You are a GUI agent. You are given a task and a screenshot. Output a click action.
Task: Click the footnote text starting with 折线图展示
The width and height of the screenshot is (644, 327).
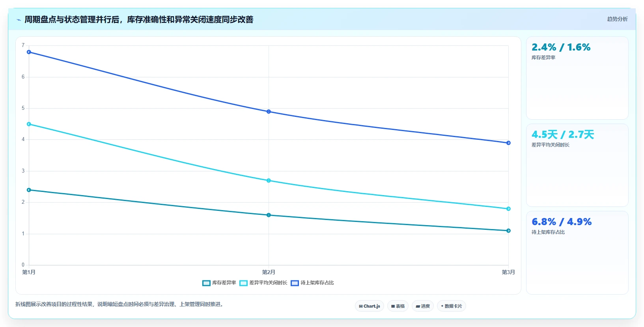pos(120,304)
